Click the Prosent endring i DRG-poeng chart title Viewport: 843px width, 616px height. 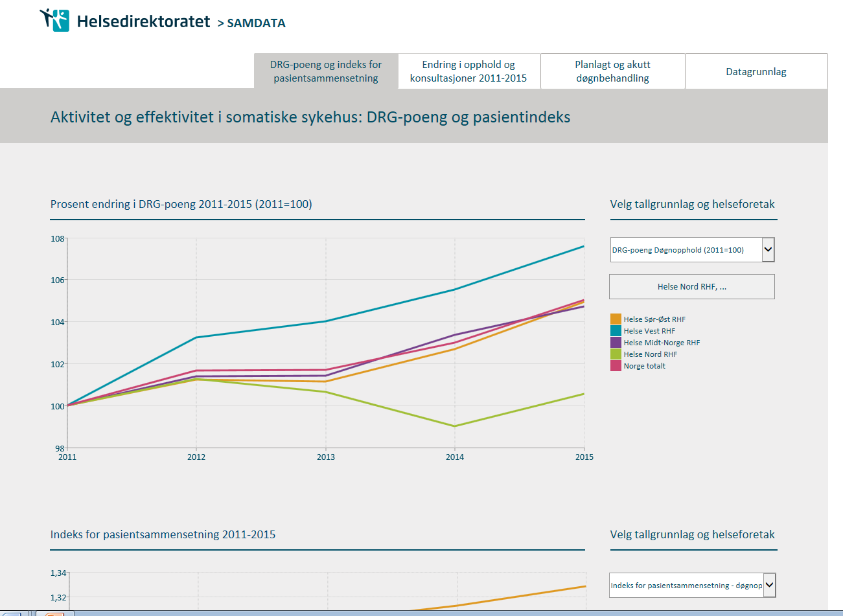point(181,204)
